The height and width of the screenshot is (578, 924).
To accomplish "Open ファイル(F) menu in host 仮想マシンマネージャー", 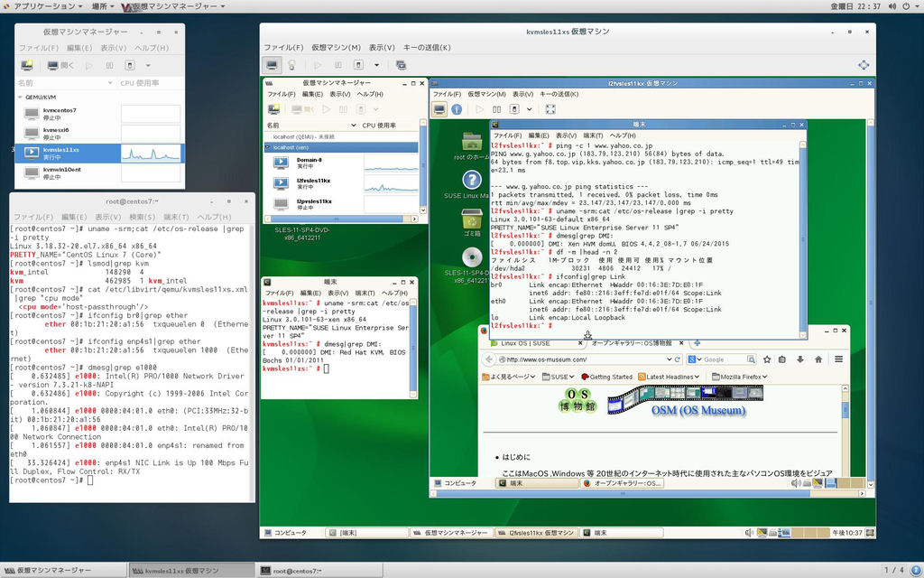I will 38,48.
